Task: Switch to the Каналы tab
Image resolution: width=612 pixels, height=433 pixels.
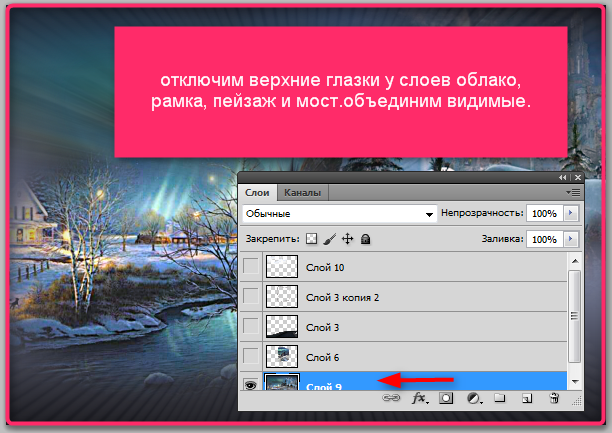Action: (302, 192)
